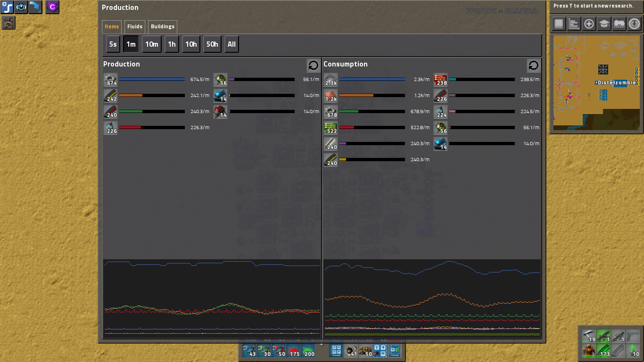
Task: Set time range to 1m
Action: pos(131,44)
